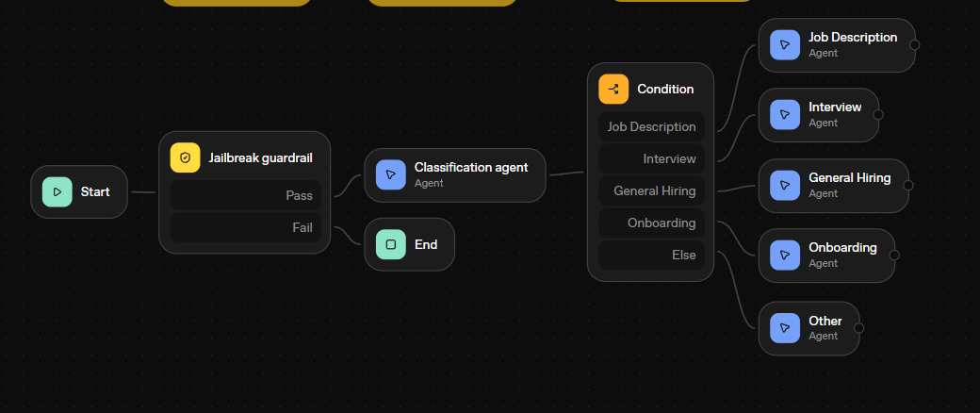This screenshot has width=980, height=413.
Task: Click the Interview agent icon
Action: (x=785, y=114)
